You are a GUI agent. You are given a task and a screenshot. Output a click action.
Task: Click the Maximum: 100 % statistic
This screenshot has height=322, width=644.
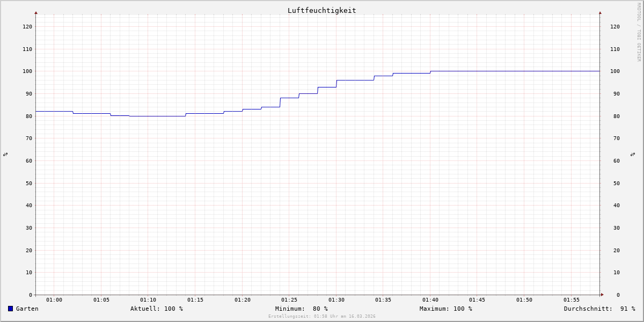pyautogui.click(x=445, y=309)
